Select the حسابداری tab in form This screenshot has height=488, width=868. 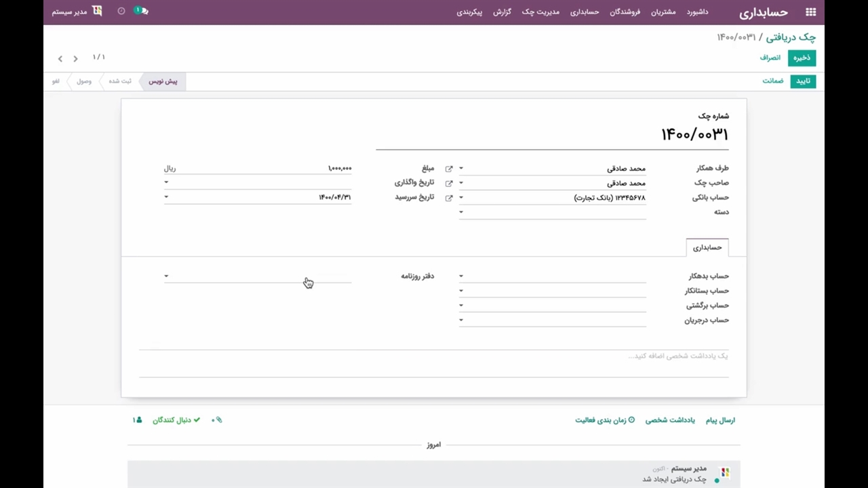(707, 247)
